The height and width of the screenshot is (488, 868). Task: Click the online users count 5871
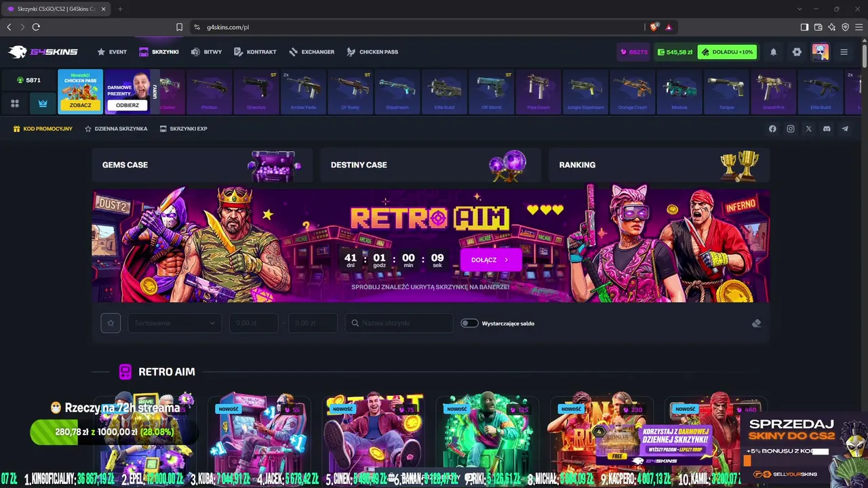pos(28,80)
